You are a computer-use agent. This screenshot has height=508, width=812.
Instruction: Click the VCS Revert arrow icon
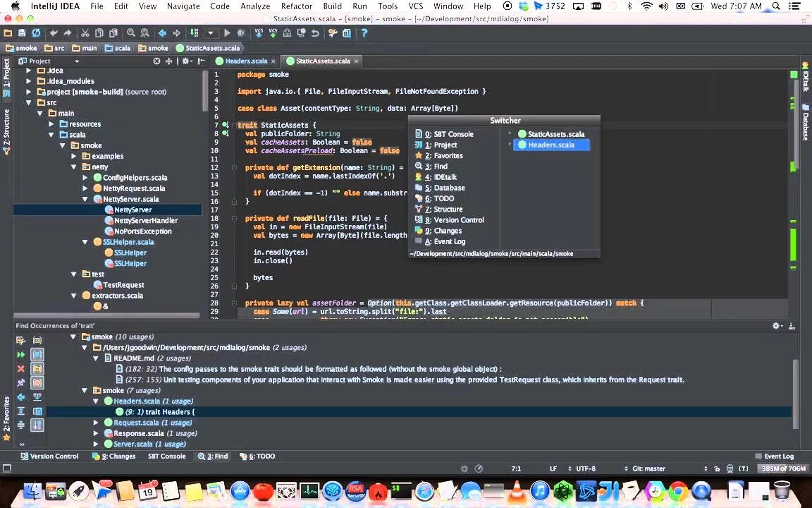tap(315, 33)
